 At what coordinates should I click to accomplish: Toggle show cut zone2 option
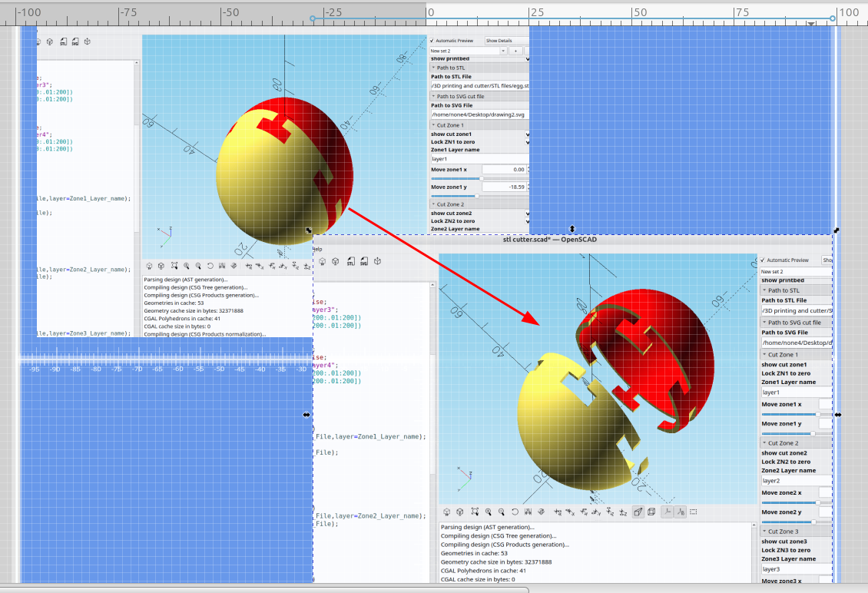(x=527, y=213)
